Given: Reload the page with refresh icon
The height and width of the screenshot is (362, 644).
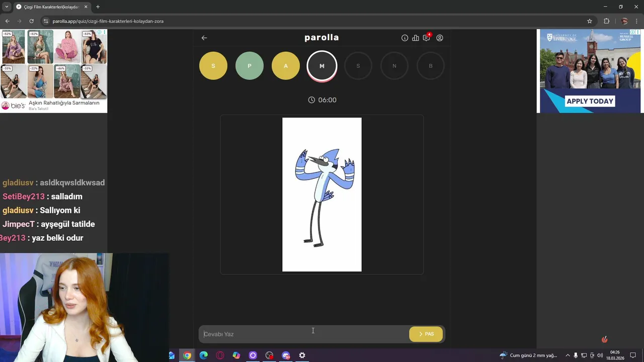Looking at the screenshot, I should point(31,21).
